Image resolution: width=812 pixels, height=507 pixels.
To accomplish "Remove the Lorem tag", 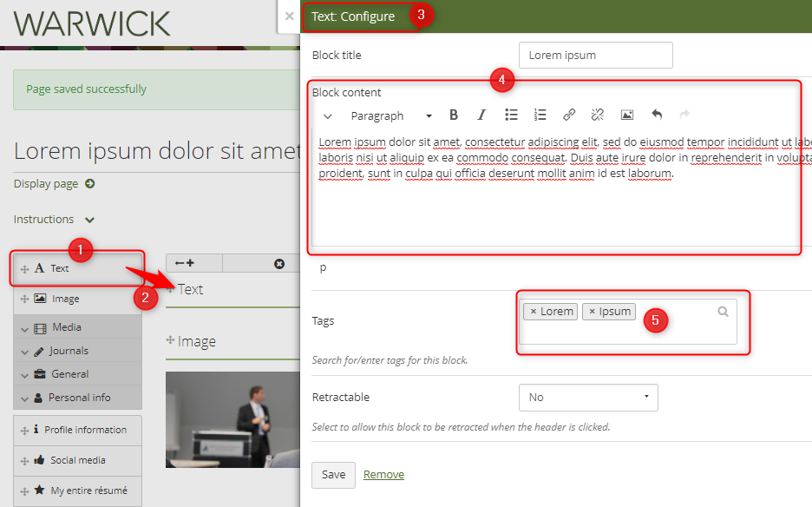I will click(x=534, y=312).
